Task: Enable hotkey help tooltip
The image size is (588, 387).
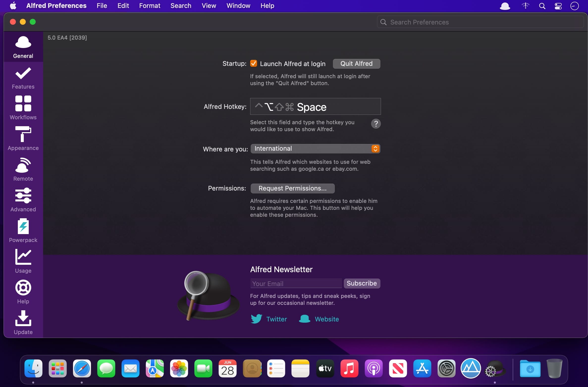Action: 375,124
